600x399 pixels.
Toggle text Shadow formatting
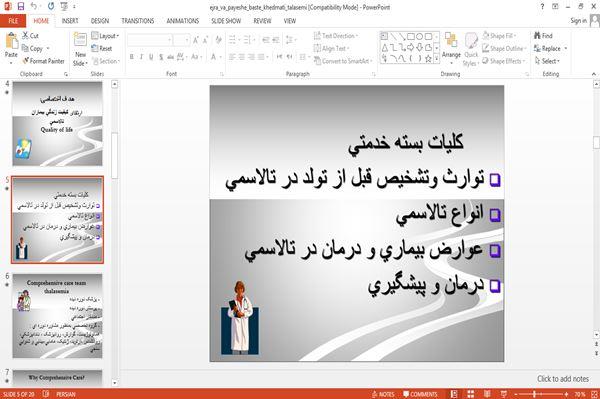pyautogui.click(x=161, y=57)
